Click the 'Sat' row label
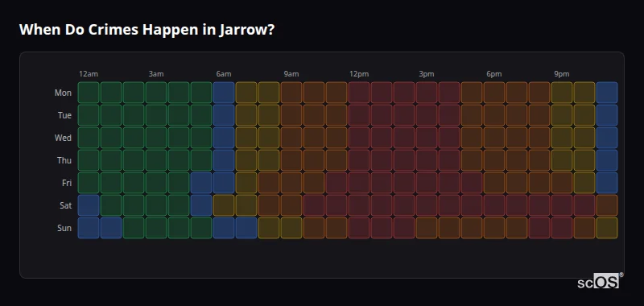Screen dimensions: 644x306 click(x=65, y=206)
